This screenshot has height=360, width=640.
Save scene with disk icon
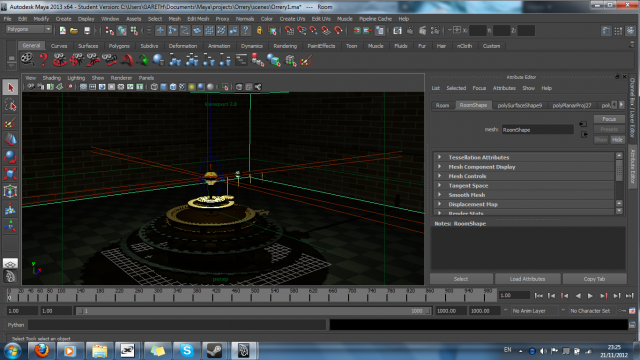(87, 31)
